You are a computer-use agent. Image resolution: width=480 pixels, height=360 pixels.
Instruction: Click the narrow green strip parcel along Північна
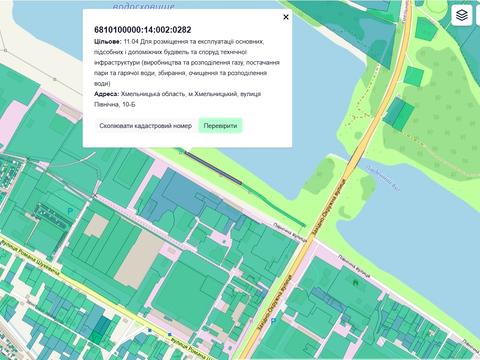click(274, 206)
